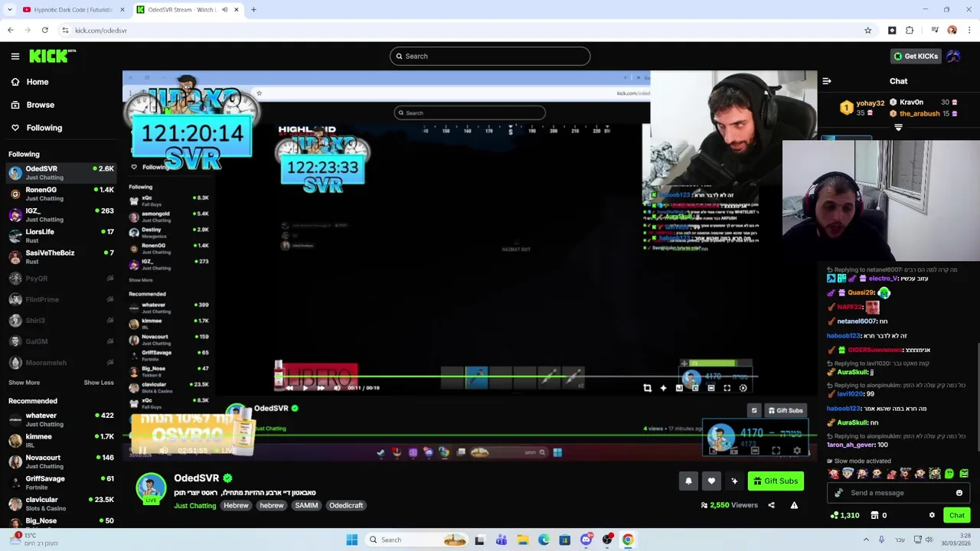Open recommended channel Novacourt
This screenshot has width=980, height=551.
pos(61,461)
